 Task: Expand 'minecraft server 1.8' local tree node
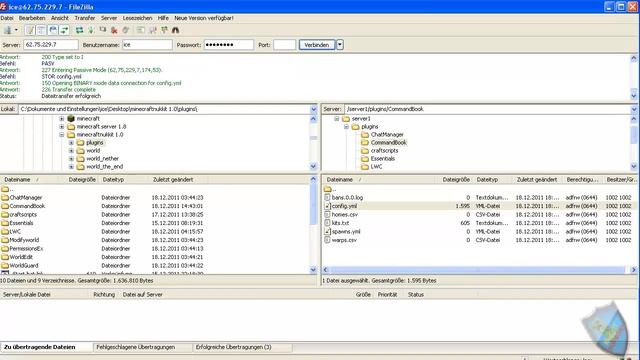pyautogui.click(x=62, y=127)
